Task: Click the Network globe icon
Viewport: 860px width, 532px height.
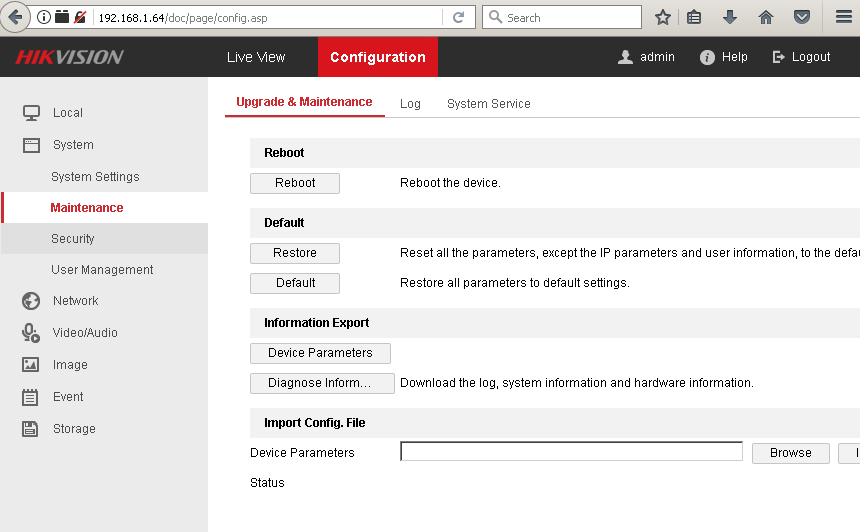Action: pyautogui.click(x=31, y=301)
